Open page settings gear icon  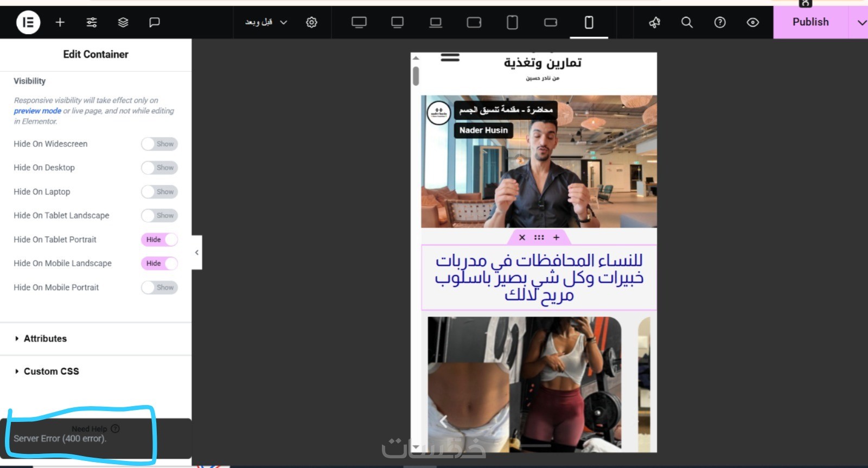[311, 22]
